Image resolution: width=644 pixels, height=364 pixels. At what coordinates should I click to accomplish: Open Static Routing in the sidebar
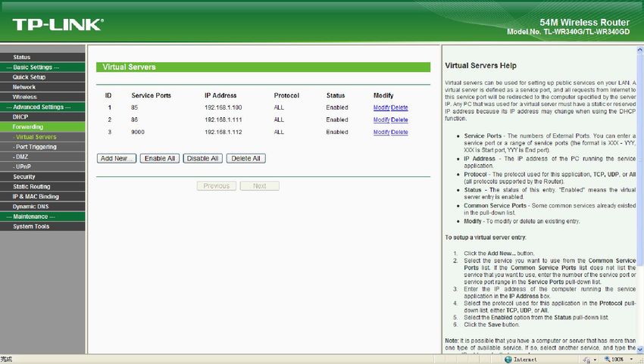(42, 187)
